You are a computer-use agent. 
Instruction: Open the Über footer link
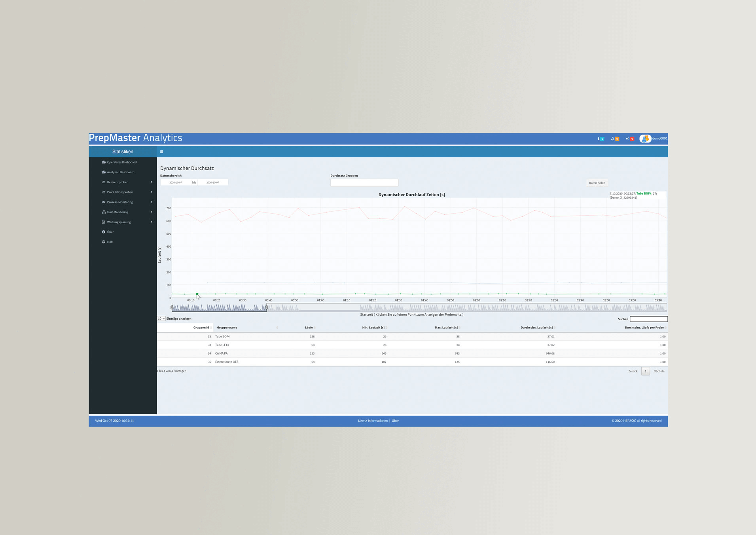[395, 421]
